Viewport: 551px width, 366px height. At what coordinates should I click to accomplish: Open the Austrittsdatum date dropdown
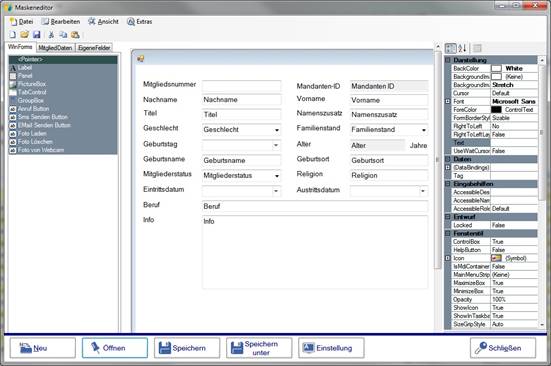(423, 191)
